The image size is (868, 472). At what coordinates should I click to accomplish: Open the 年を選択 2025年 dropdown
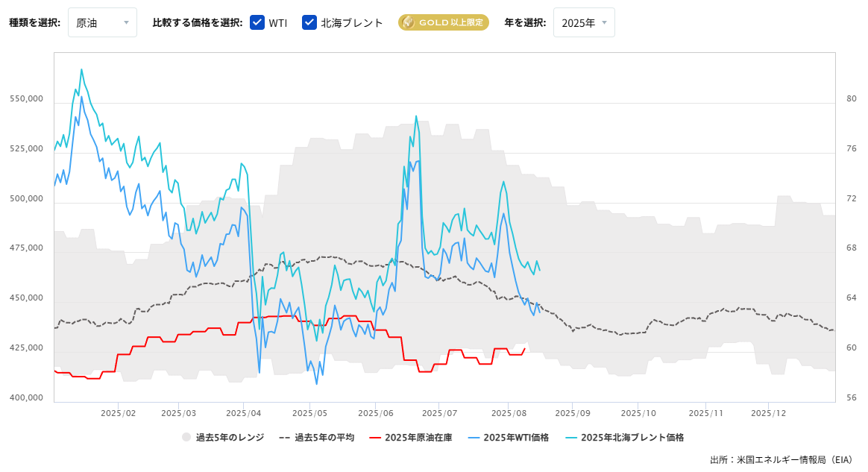[x=584, y=22]
